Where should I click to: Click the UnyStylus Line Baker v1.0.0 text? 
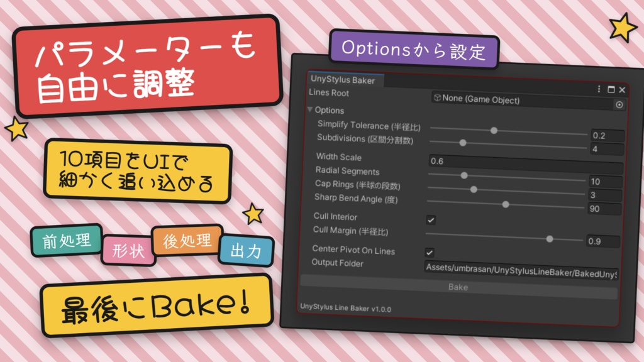click(x=346, y=308)
